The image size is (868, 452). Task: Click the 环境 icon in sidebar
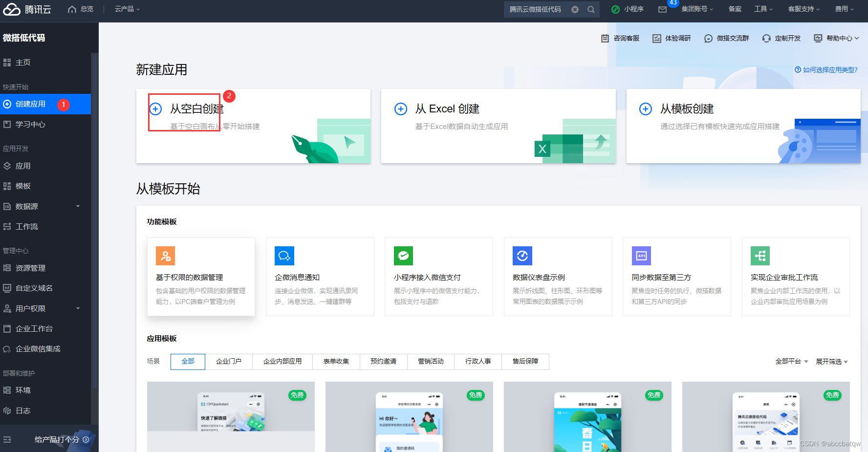coord(7,390)
